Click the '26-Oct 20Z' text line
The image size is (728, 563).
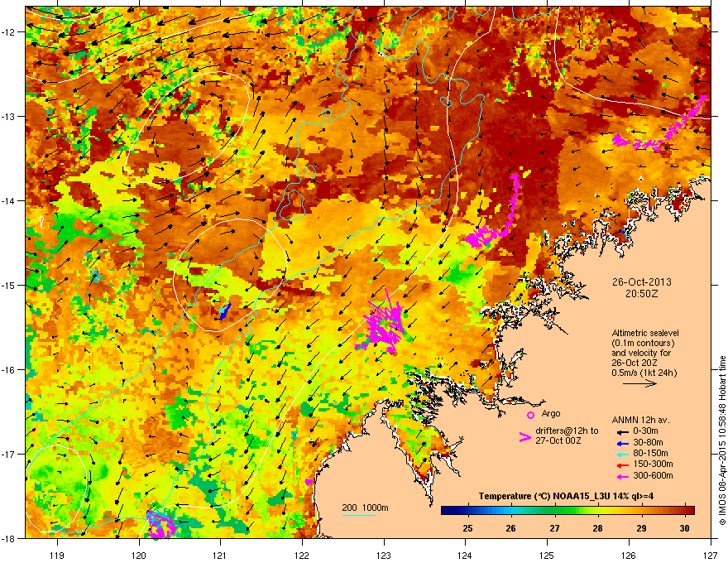(x=635, y=363)
